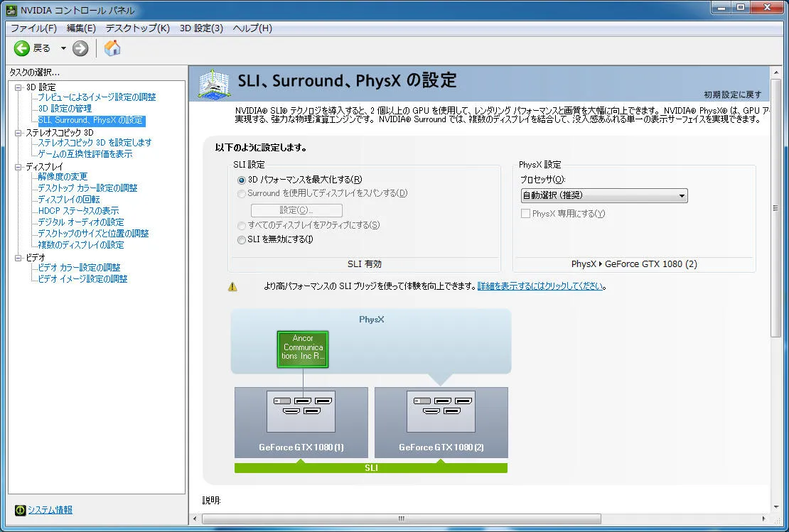Click the green Back arrow icon
The image size is (789, 532).
21,48
